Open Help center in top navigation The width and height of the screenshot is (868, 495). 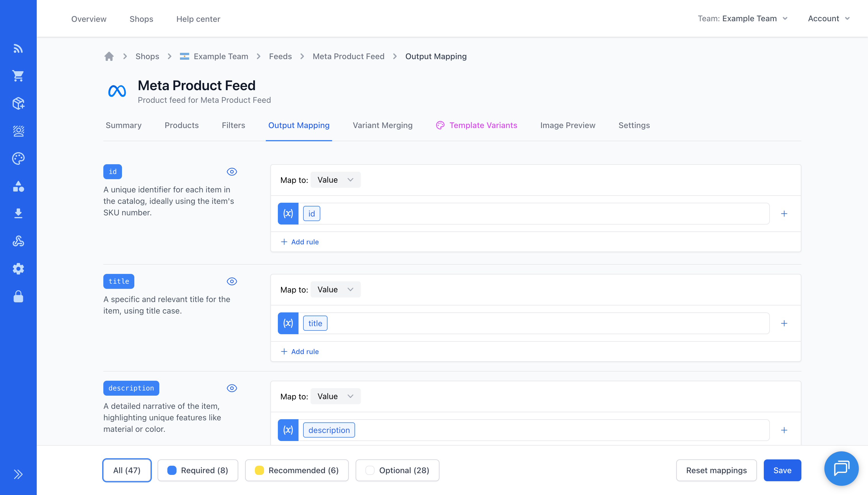[x=198, y=19]
